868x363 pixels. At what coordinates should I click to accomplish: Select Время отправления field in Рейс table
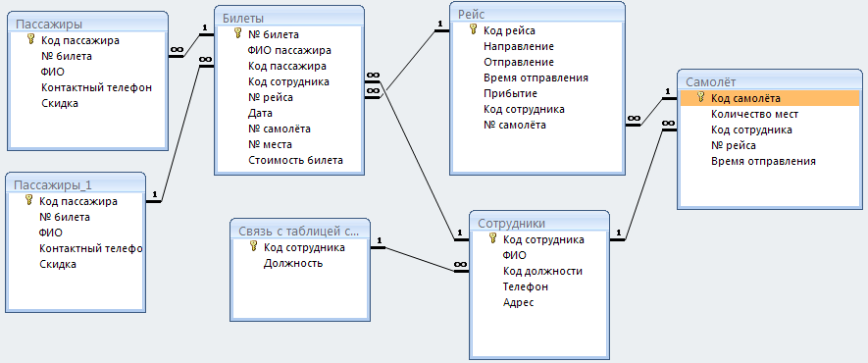click(536, 78)
